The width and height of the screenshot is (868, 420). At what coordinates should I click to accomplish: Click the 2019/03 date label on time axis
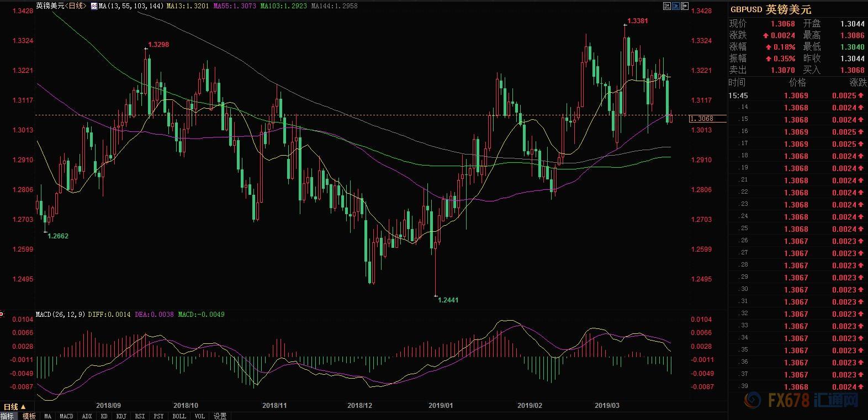607,406
